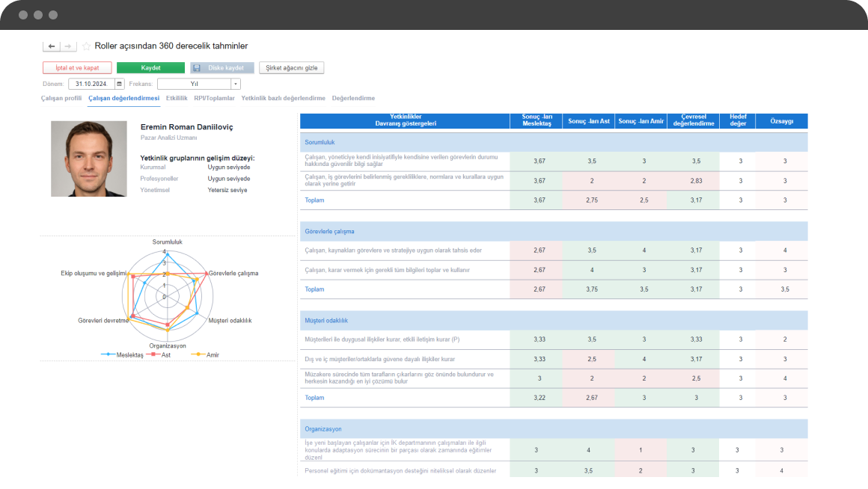Click the employee profile photo
The width and height of the screenshot is (868, 489).
click(x=89, y=159)
